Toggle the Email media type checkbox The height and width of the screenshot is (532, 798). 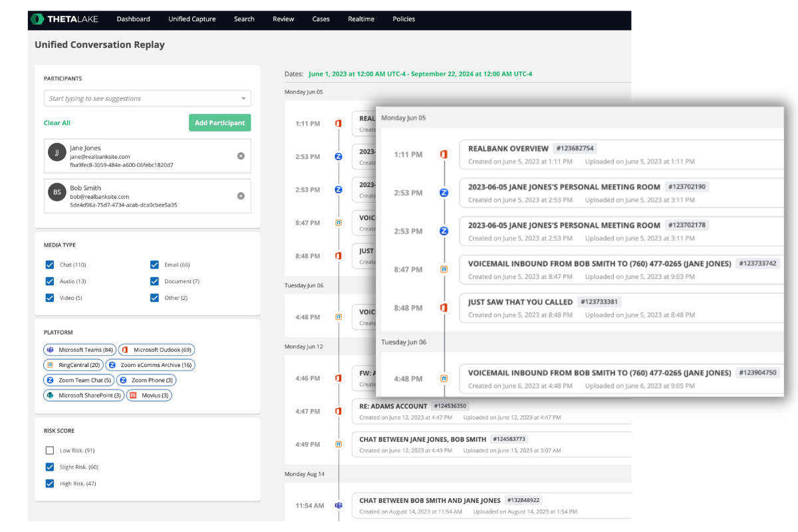coord(155,265)
